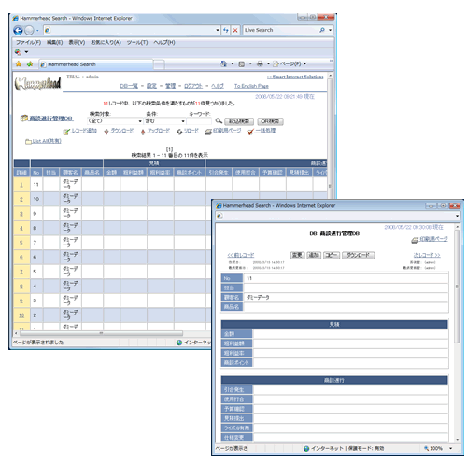
Task: Click the 商談進行管理DB database icon
Action: (24, 119)
